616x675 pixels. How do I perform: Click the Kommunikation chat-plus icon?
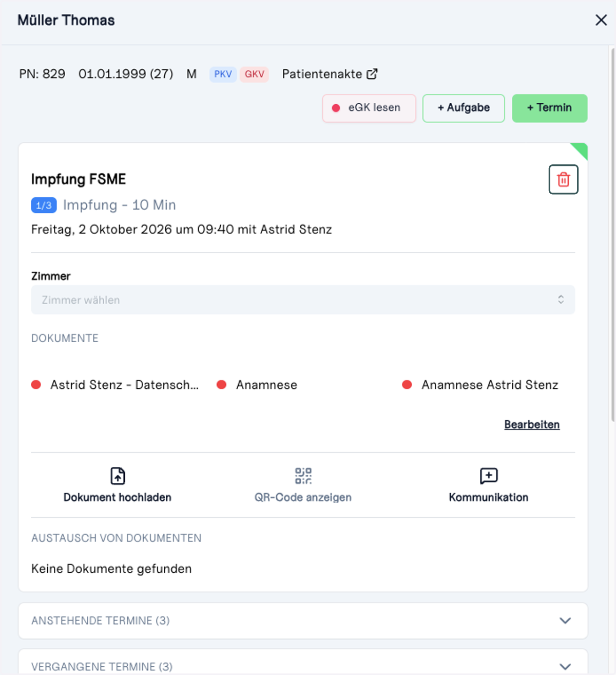pos(489,476)
